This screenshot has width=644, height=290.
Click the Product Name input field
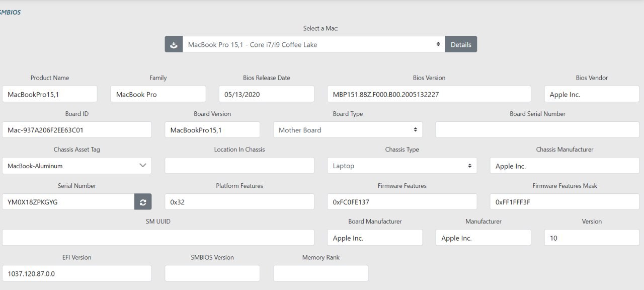[x=50, y=94]
